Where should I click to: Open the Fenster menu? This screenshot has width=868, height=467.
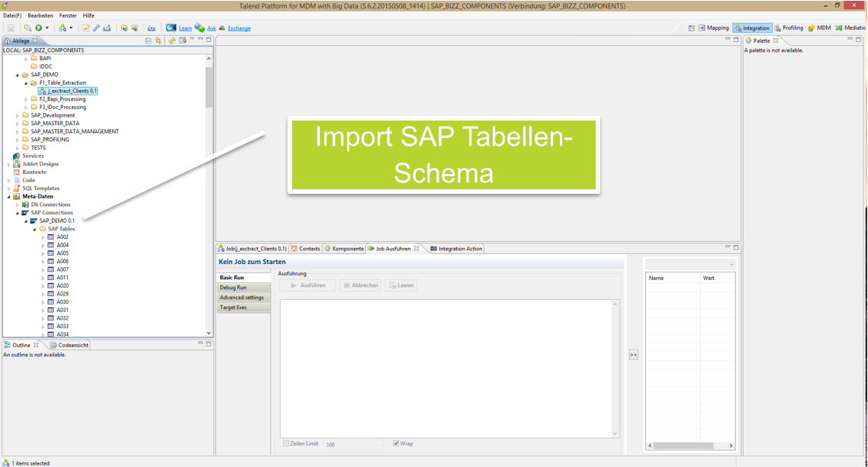click(x=68, y=15)
